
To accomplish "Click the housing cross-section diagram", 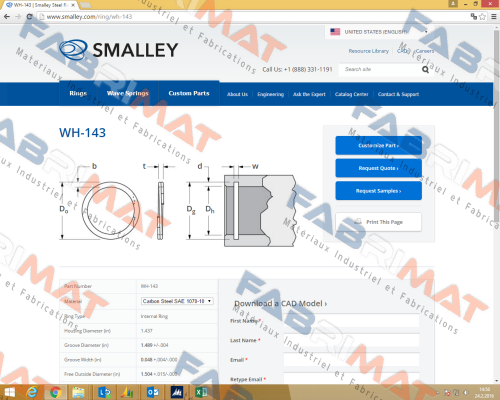I will [x=260, y=211].
